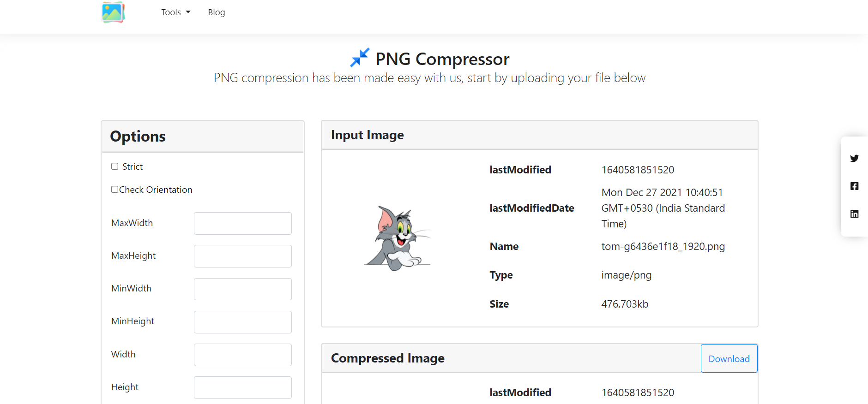The image size is (868, 404).
Task: Tick the Check Orientation checkbox
Action: 115,190
